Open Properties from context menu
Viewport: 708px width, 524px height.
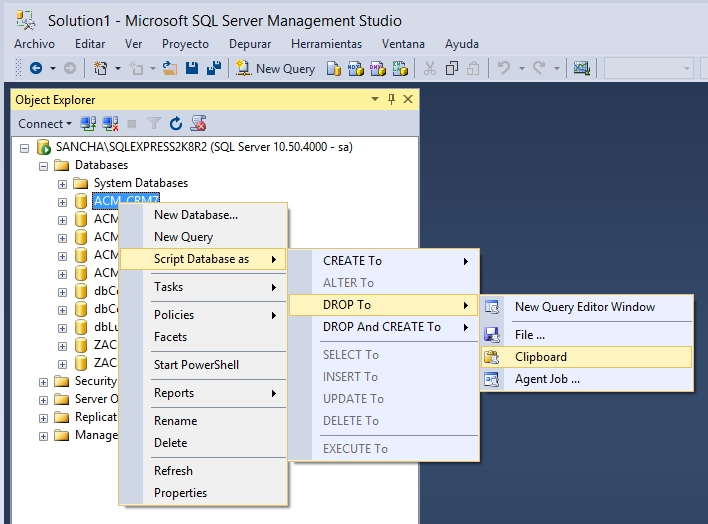[203, 493]
